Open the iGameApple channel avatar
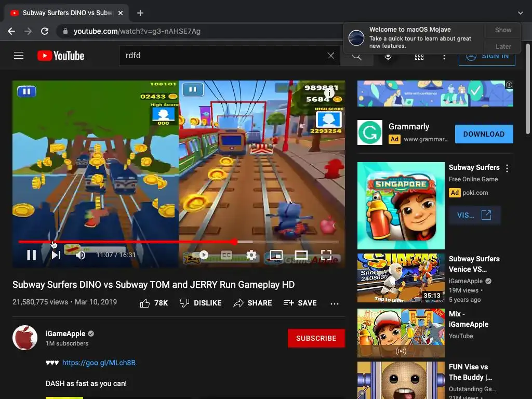532x399 pixels. [x=25, y=338]
